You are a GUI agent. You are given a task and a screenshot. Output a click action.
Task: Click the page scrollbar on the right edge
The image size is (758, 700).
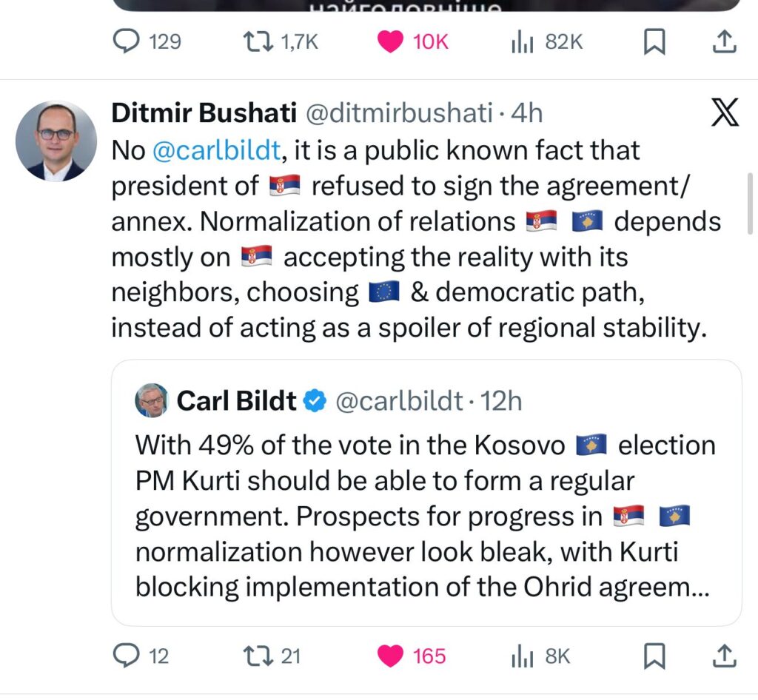tap(751, 203)
